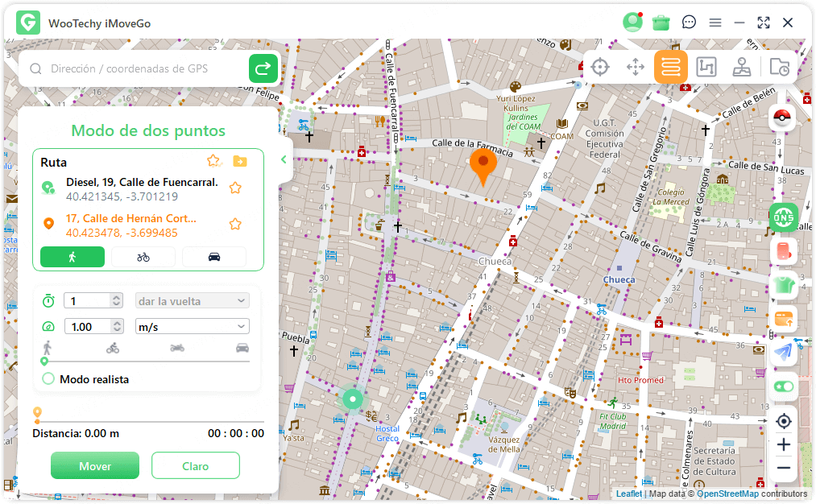Change the m/s speed unit dropdown
Screen dimensions: 816x504
tap(192, 325)
